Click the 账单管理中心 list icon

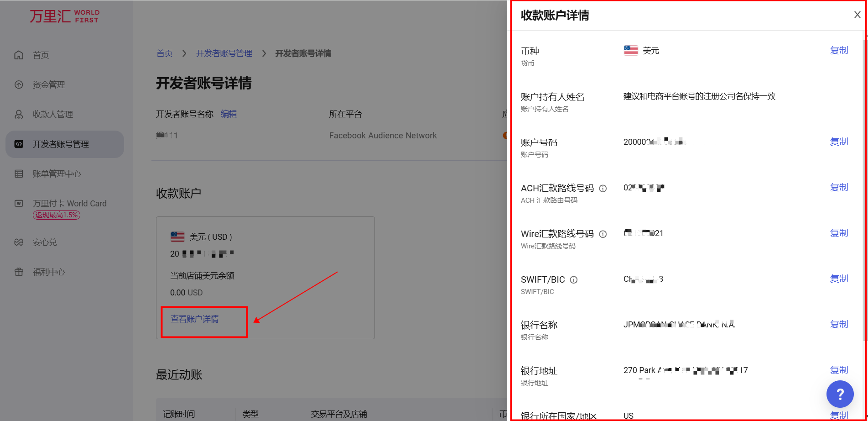pyautogui.click(x=19, y=174)
